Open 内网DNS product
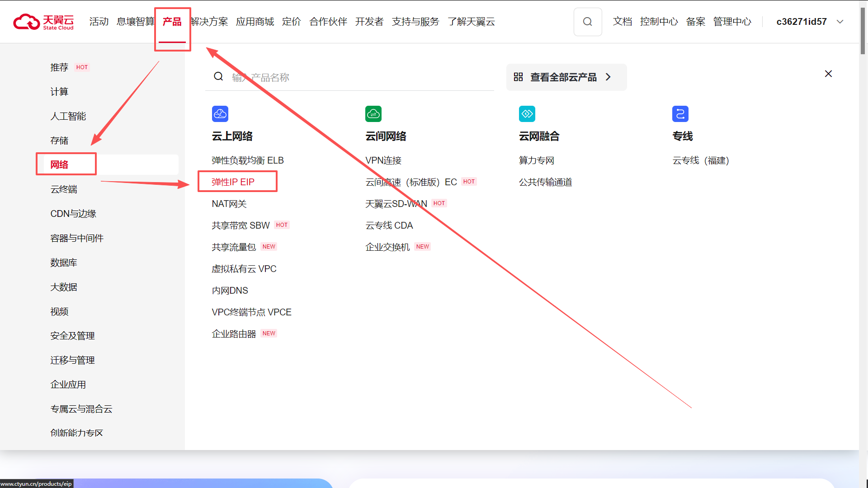This screenshot has height=488, width=868. [x=230, y=291]
